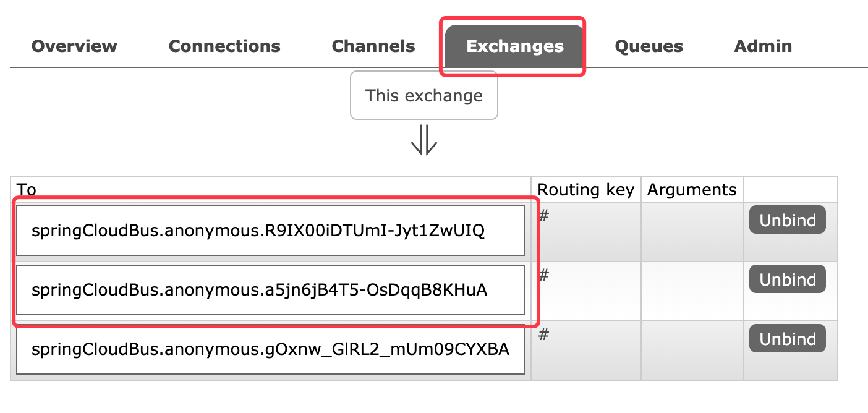868x413 pixels.
Task: Unbind the queue ending in OsDqqB8KHuA
Action: [787, 279]
